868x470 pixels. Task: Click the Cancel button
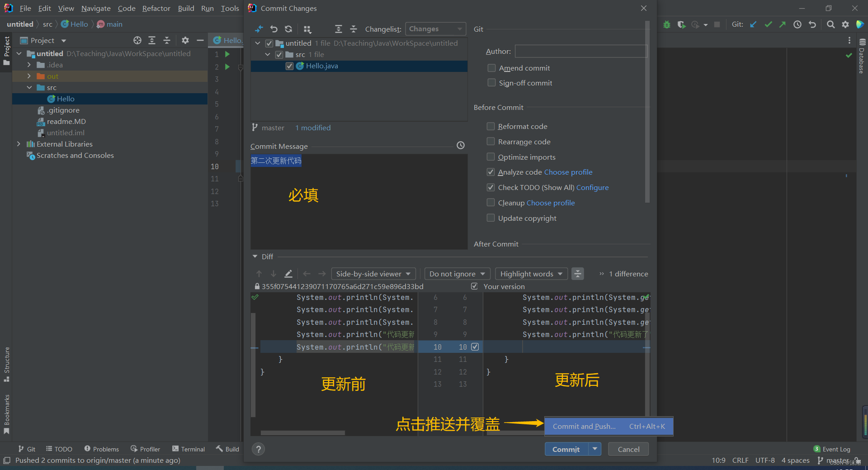click(x=628, y=449)
